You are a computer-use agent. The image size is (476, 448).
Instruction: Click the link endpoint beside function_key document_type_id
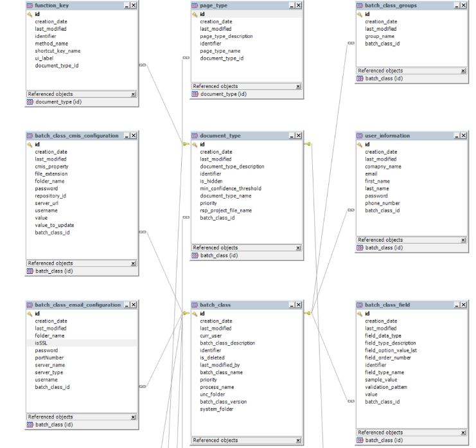[143, 65]
